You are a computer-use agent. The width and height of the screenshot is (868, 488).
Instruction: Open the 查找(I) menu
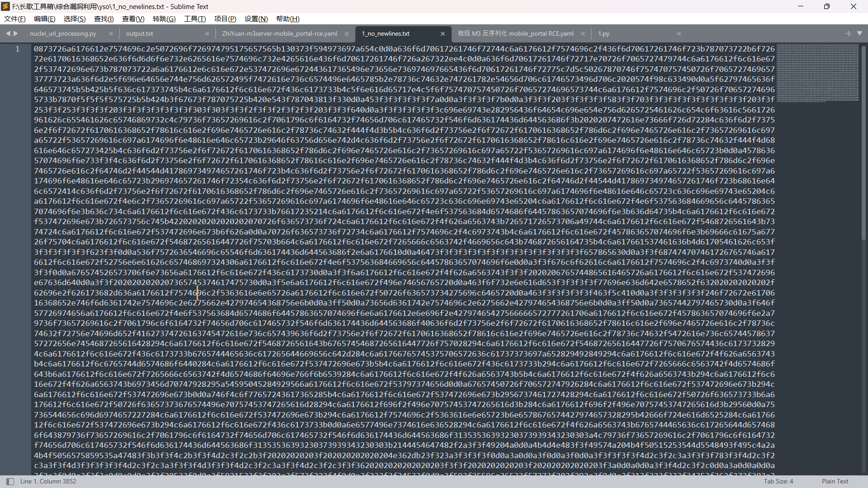[104, 19]
